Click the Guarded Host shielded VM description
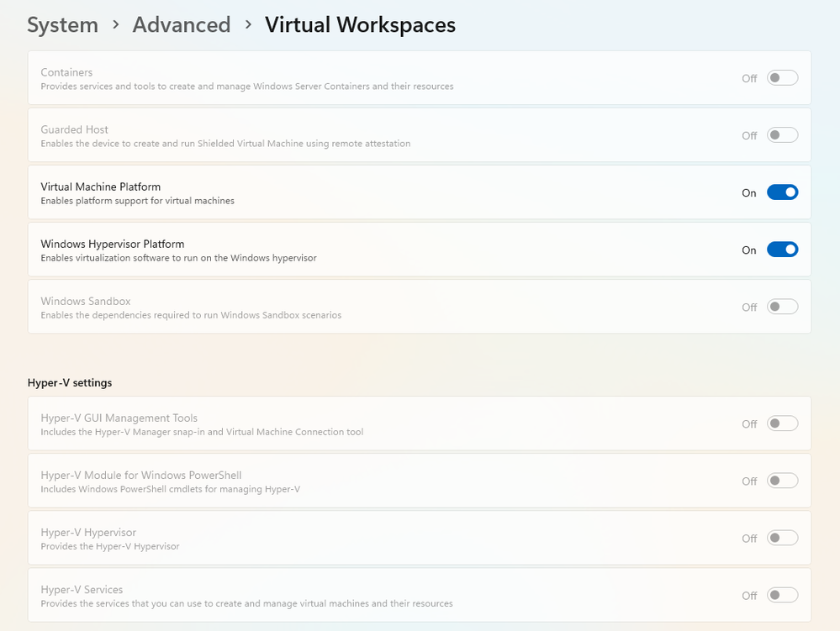 pos(225,144)
